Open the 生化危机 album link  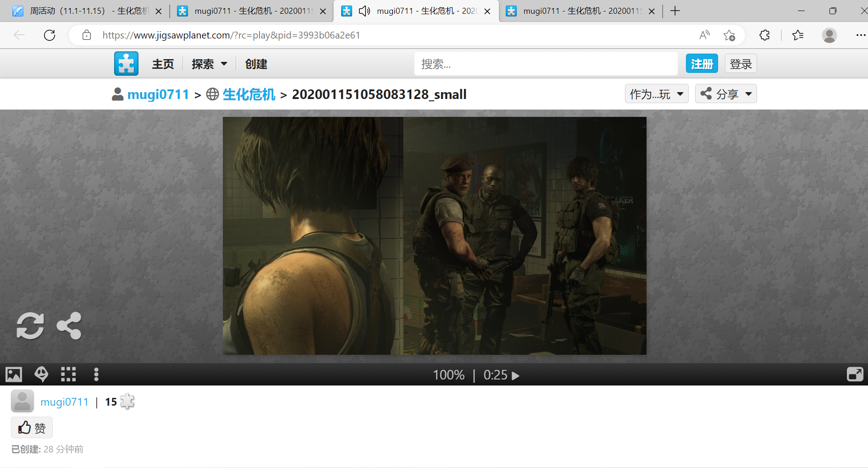tap(249, 94)
